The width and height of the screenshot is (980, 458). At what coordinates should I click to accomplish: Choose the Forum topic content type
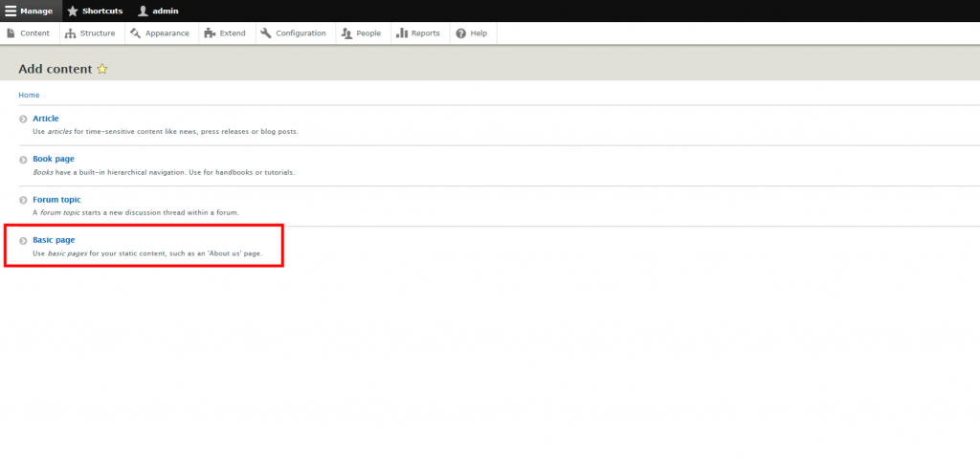[56, 199]
